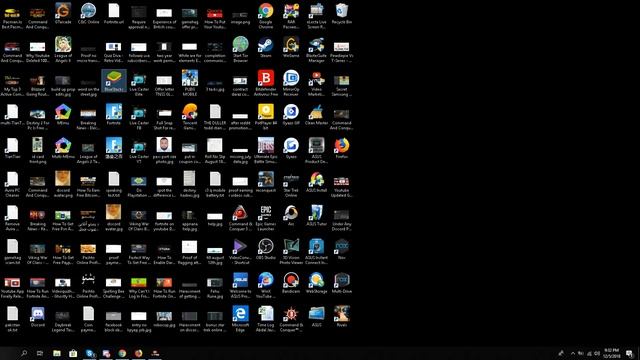Launch OBS Studio
Image resolution: width=640 pixels, height=360 pixels.
[x=266, y=249]
